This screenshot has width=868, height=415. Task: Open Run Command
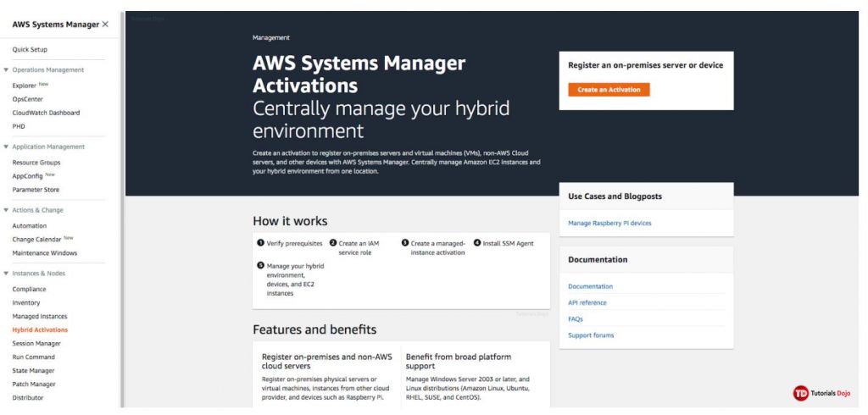tap(34, 357)
